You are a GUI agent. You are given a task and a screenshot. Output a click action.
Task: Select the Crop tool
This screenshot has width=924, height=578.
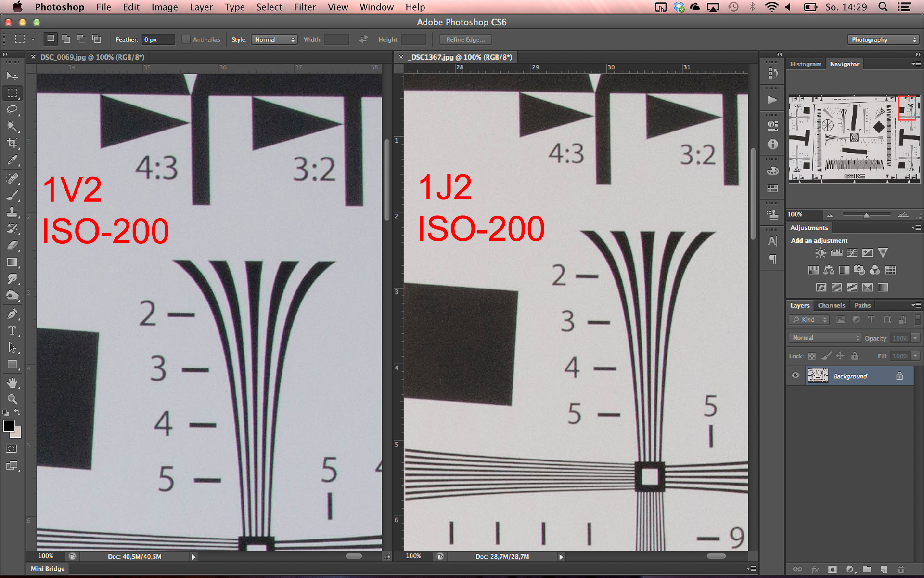pos(12,143)
